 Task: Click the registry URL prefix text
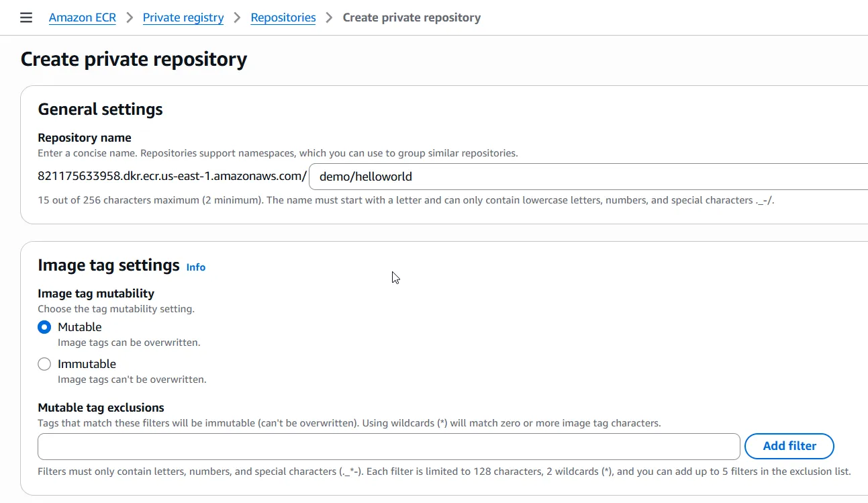171,176
